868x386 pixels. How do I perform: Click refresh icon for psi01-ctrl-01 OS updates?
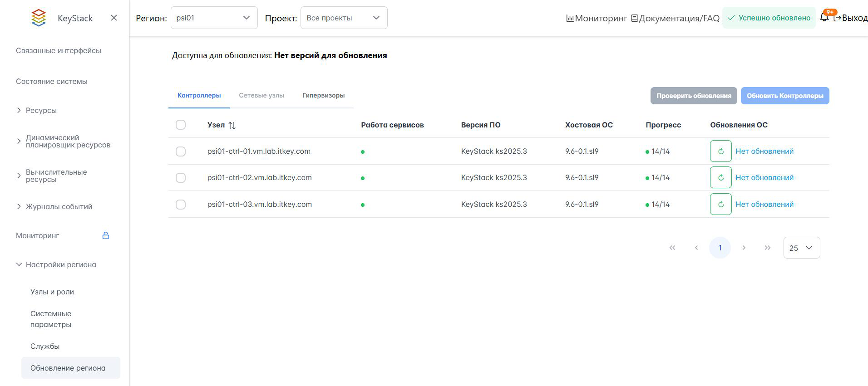click(720, 151)
